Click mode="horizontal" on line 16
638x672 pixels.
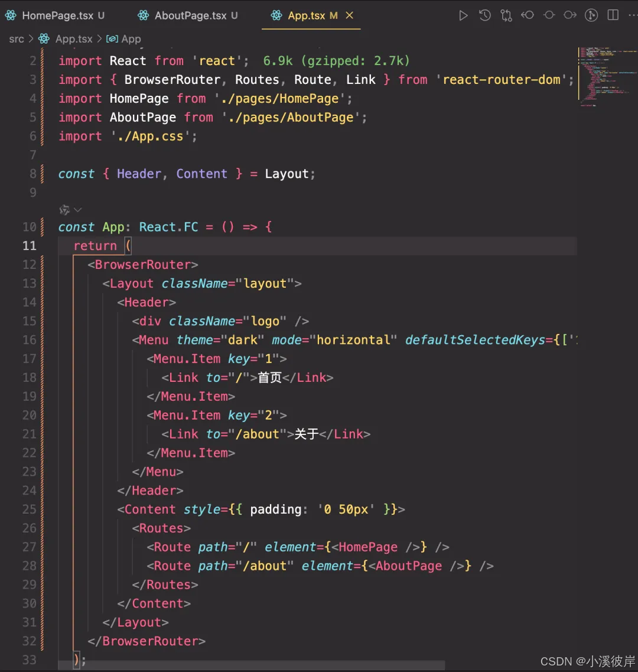tap(334, 340)
